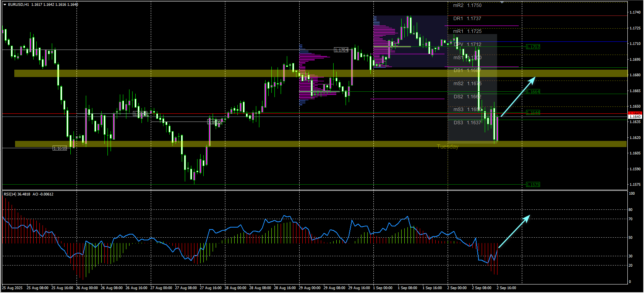Click the RSI(14) 36.4818 indicator label
The image size is (644, 293).
pos(17,194)
